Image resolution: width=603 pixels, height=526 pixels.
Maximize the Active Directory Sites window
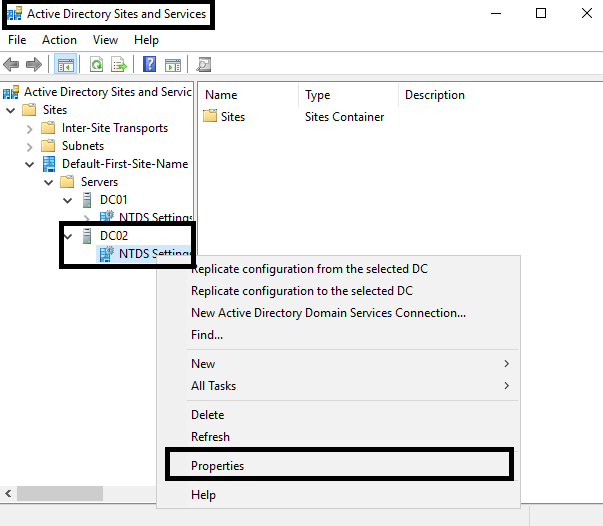(x=541, y=13)
